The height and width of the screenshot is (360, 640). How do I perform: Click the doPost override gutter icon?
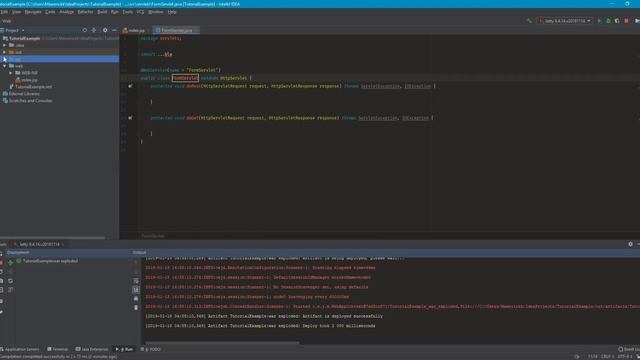tap(130, 86)
